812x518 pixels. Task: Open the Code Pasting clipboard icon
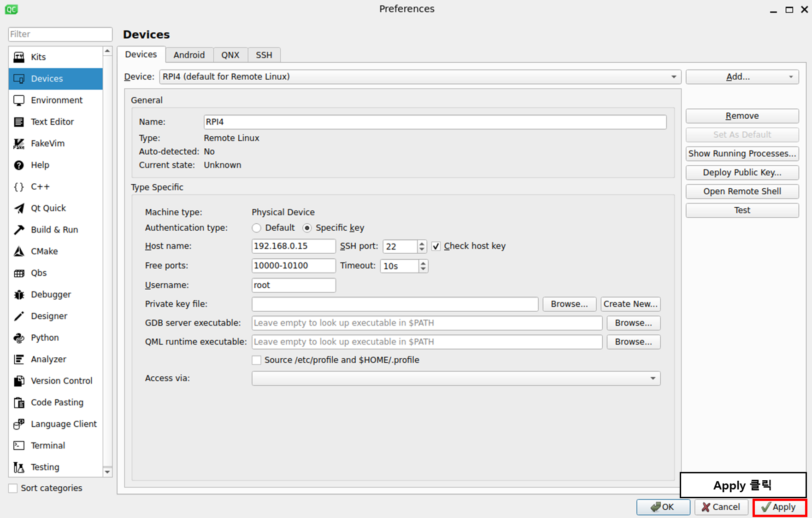pos(19,403)
